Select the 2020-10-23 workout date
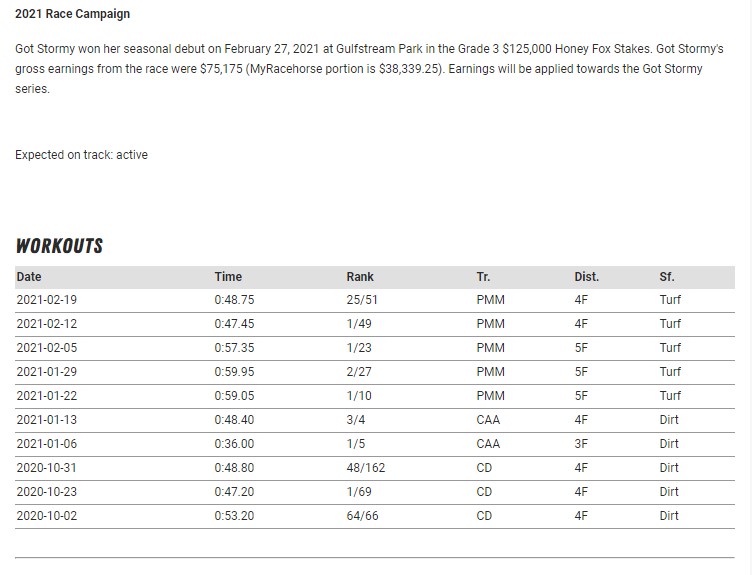Image resolution: width=752 pixels, height=575 pixels. click(47, 492)
